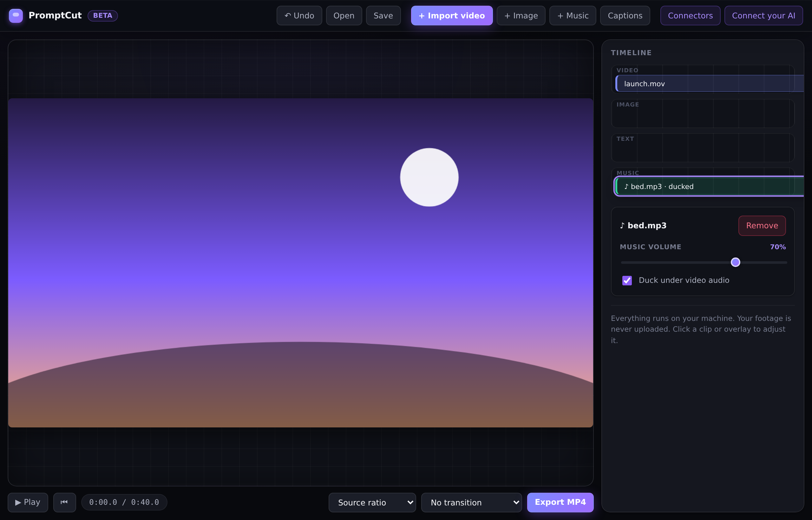Add a music track with + Music
The image size is (812, 520).
(x=573, y=16)
